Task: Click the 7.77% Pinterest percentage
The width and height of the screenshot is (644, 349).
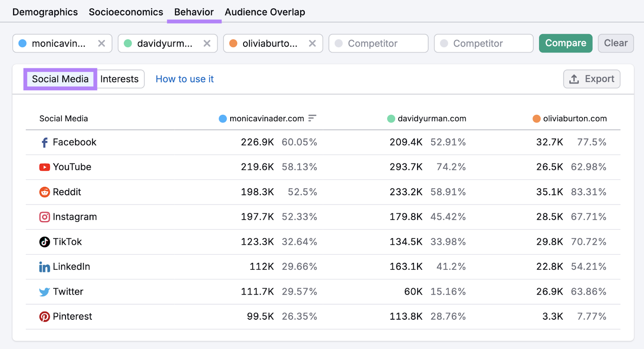Action: pyautogui.click(x=592, y=316)
